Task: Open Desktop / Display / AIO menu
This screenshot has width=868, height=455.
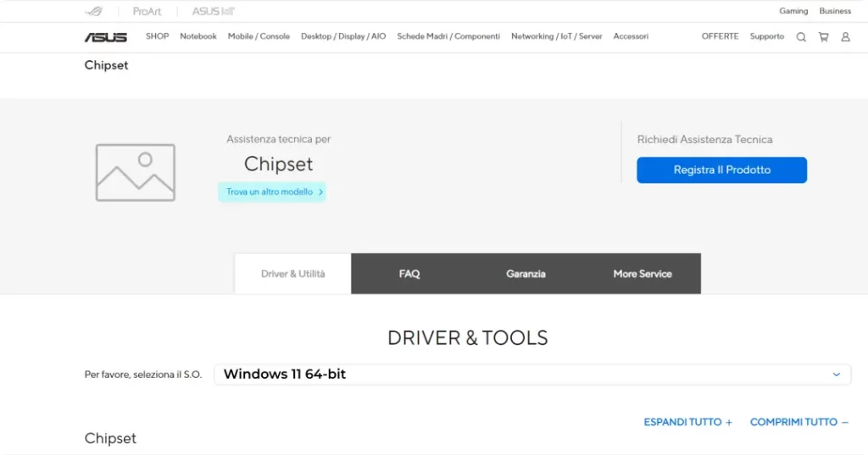Action: (343, 36)
